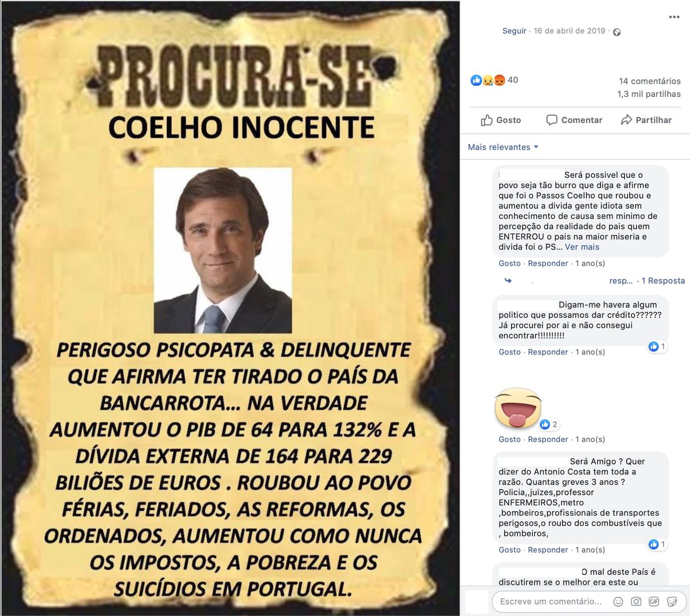Image resolution: width=690 pixels, height=616 pixels.
Task: Follow the poster via Seguir link
Action: point(514,31)
